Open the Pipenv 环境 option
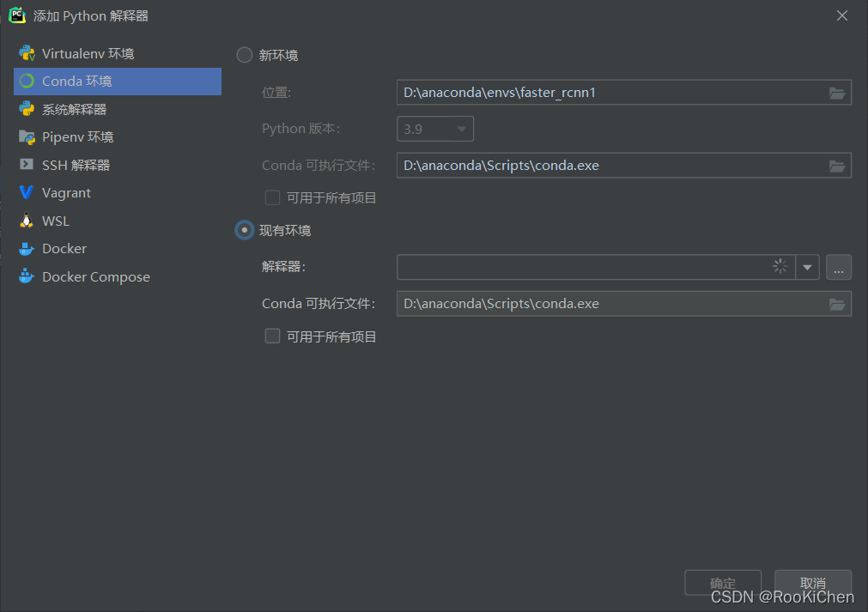This screenshot has width=868, height=612. [x=118, y=136]
